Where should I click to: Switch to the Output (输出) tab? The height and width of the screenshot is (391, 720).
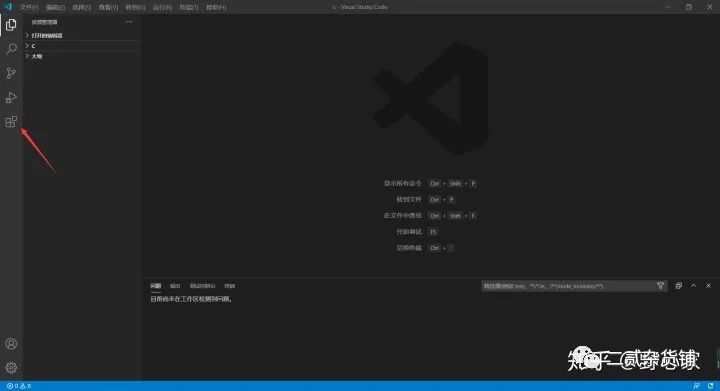(175, 286)
